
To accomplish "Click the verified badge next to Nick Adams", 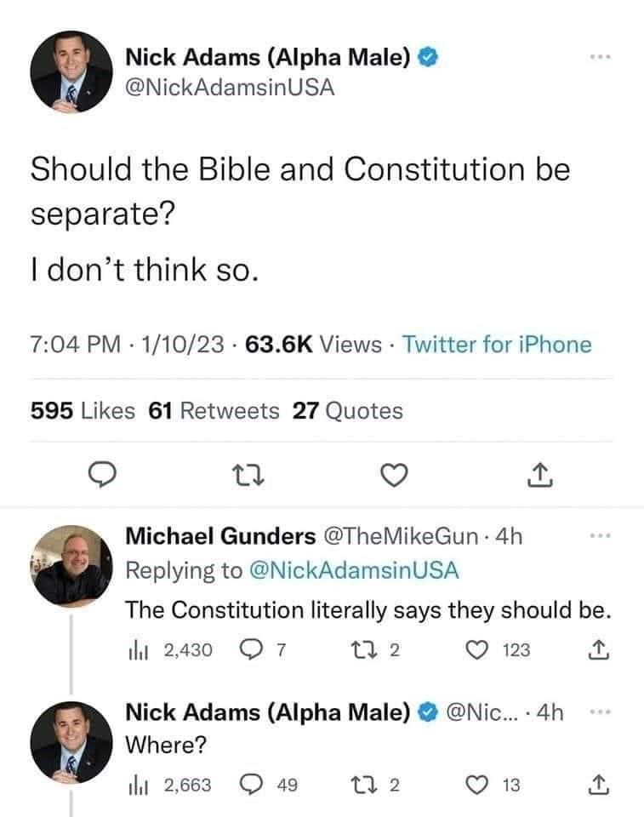I will click(426, 54).
